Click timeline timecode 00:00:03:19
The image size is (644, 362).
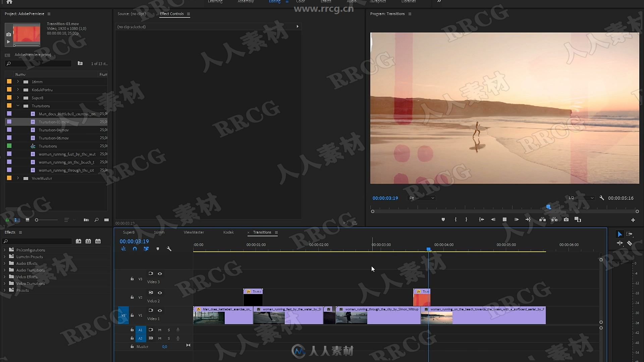[134, 241]
